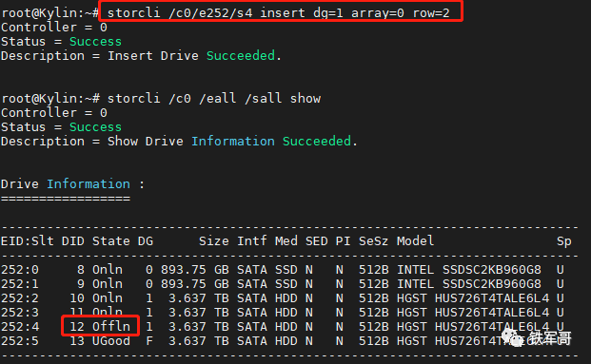Click the INTEL SSDSC2KB960G8 model in slot 1
The image size is (591, 364).
pyautogui.click(x=469, y=284)
